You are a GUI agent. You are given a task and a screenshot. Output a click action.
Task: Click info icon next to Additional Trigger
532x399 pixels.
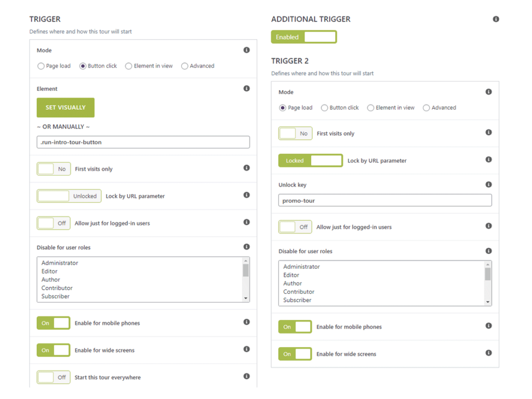pos(496,19)
